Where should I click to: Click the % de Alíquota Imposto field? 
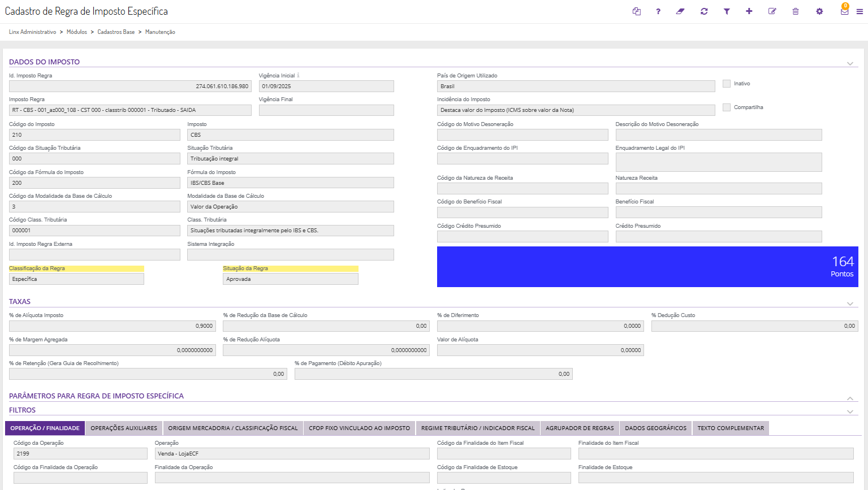click(112, 326)
